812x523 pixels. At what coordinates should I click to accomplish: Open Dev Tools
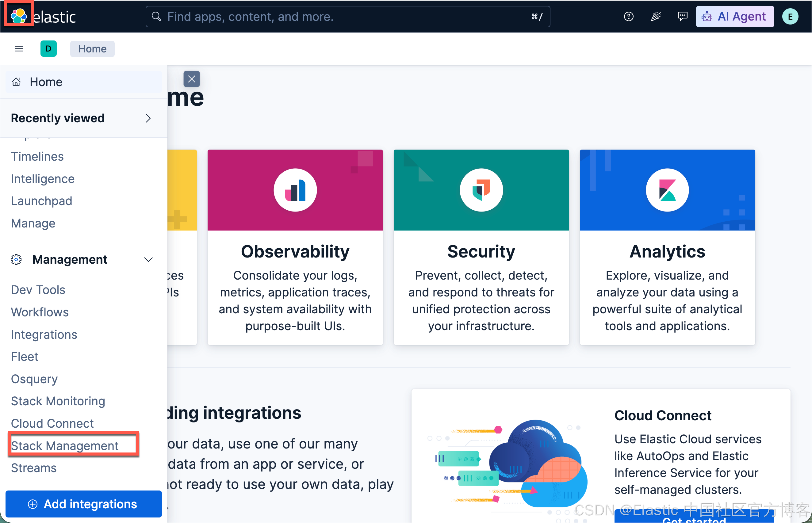[38, 290]
